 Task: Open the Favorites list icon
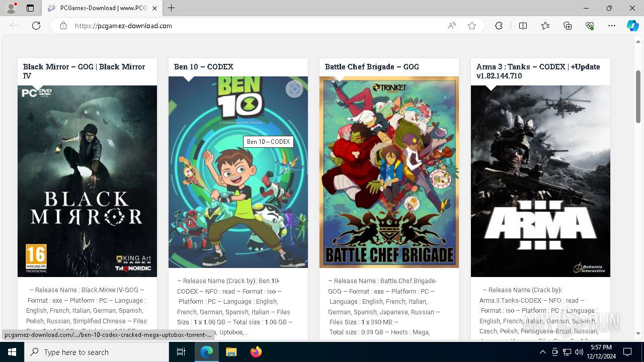pyautogui.click(x=545, y=26)
